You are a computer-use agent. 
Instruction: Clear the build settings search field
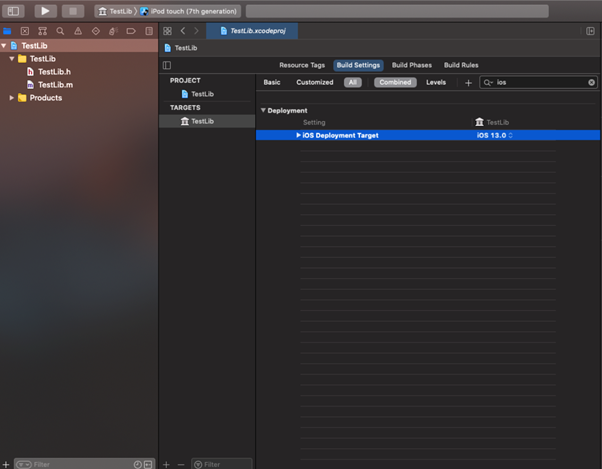click(591, 83)
